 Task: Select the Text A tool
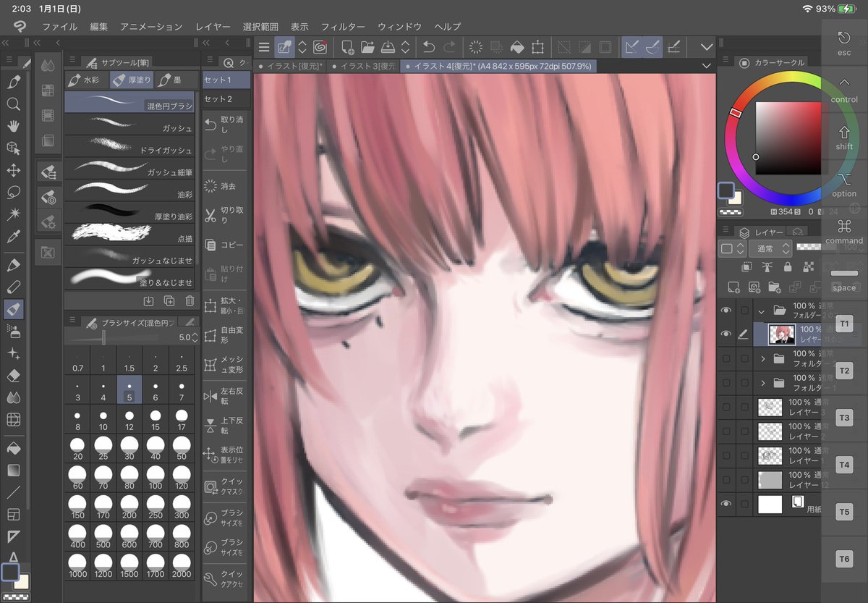click(13, 558)
